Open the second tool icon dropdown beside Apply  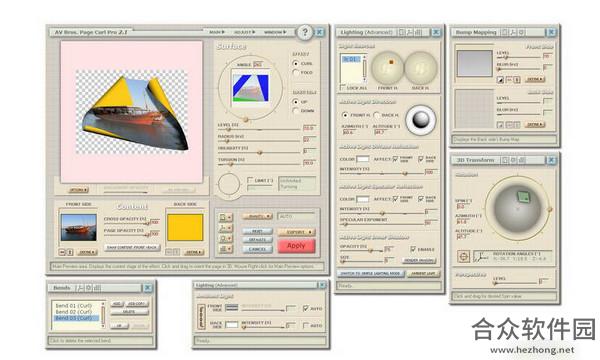pos(225,228)
